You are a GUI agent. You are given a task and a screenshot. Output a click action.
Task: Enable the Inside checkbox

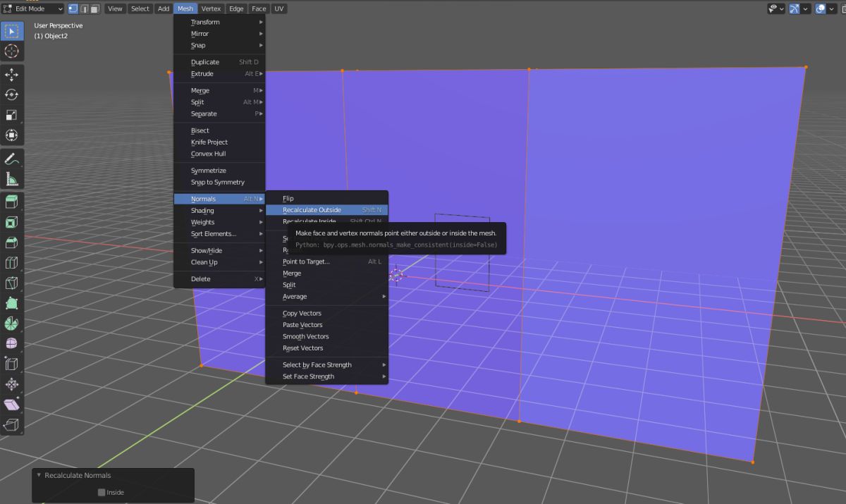pos(102,492)
